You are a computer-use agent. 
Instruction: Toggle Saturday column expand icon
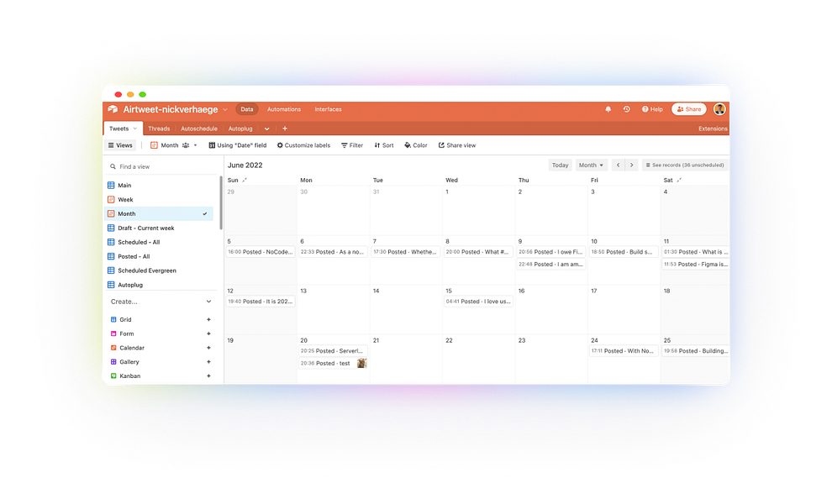tap(679, 181)
